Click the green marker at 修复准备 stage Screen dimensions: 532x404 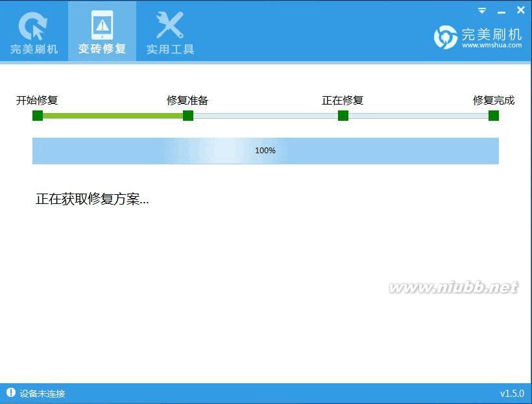(188, 115)
